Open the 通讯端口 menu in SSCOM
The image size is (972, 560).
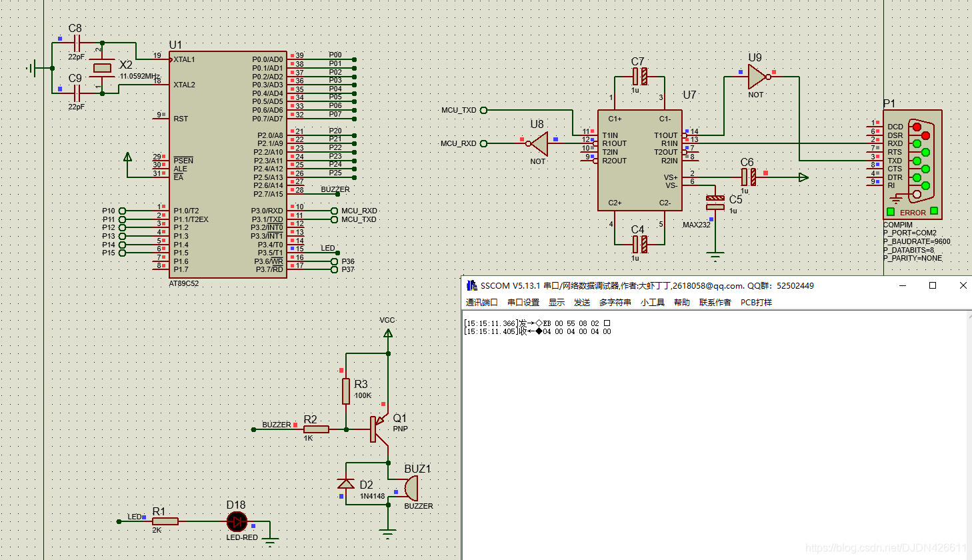point(481,303)
